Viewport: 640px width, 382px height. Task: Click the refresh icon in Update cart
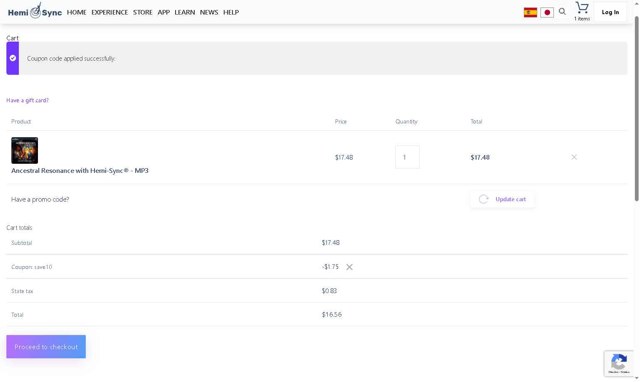point(483,199)
